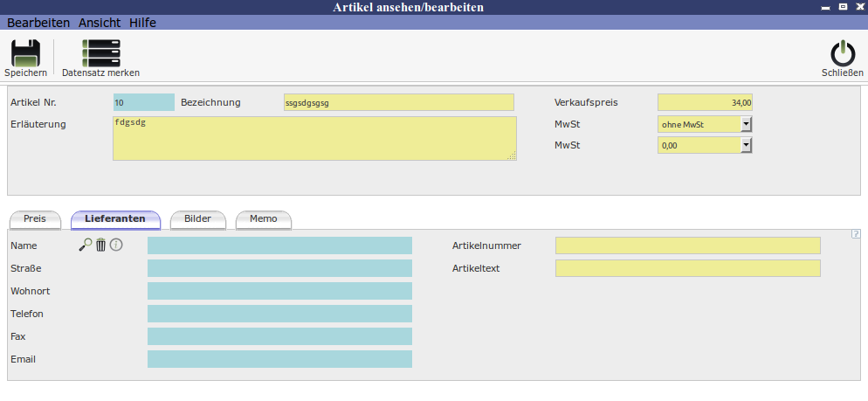
Task: Click the Bezeichnung text field
Action: click(x=399, y=102)
